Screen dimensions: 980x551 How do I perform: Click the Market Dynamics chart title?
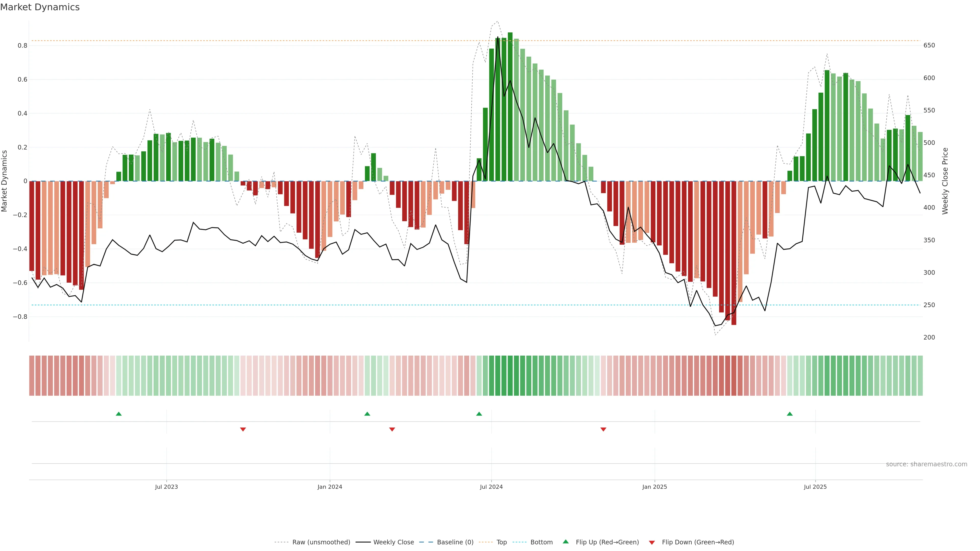click(40, 7)
